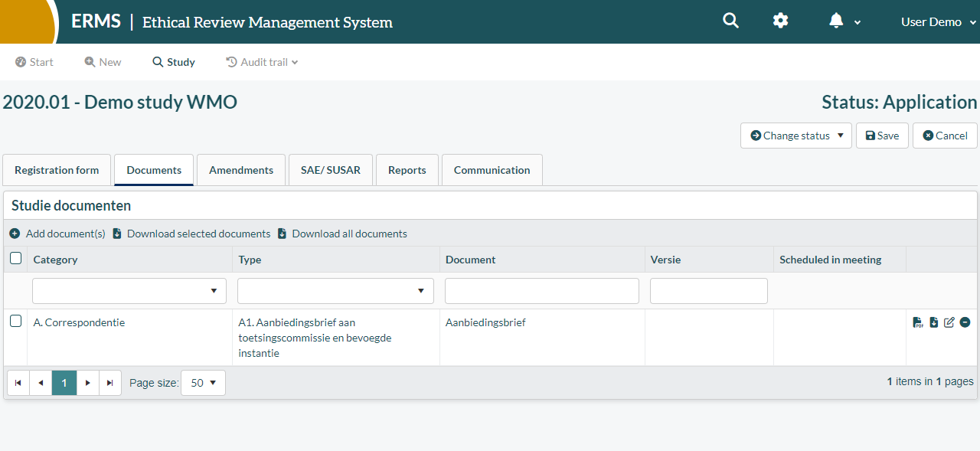The image size is (980, 451).
Task: View Aanbiedingsbrief as PDF icon
Action: pyautogui.click(x=918, y=322)
